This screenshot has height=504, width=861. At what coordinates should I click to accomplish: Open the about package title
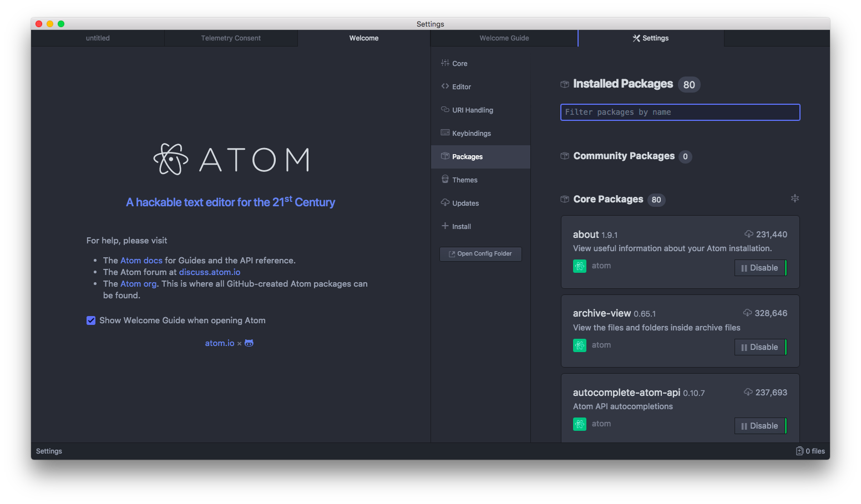(586, 235)
